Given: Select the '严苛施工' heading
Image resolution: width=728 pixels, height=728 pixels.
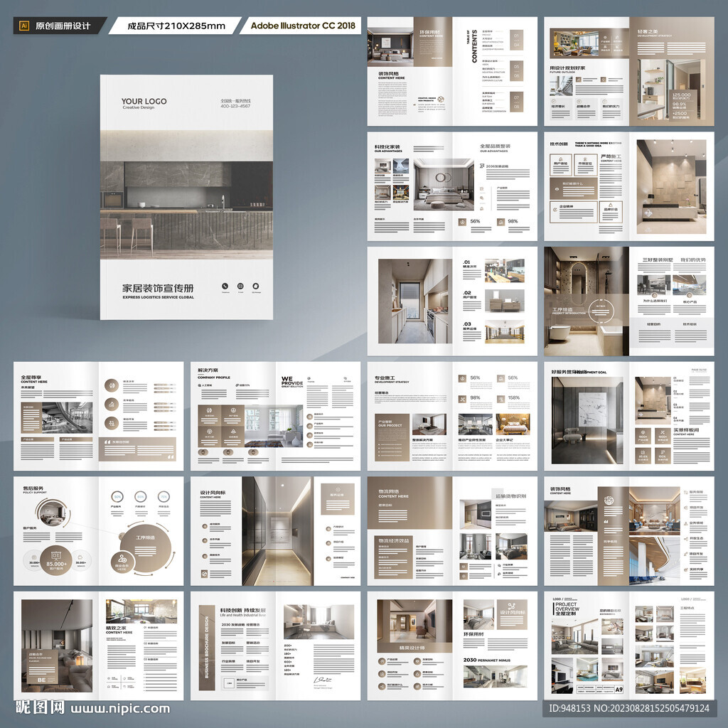Looking at the screenshot, I should pyautogui.click(x=611, y=156).
